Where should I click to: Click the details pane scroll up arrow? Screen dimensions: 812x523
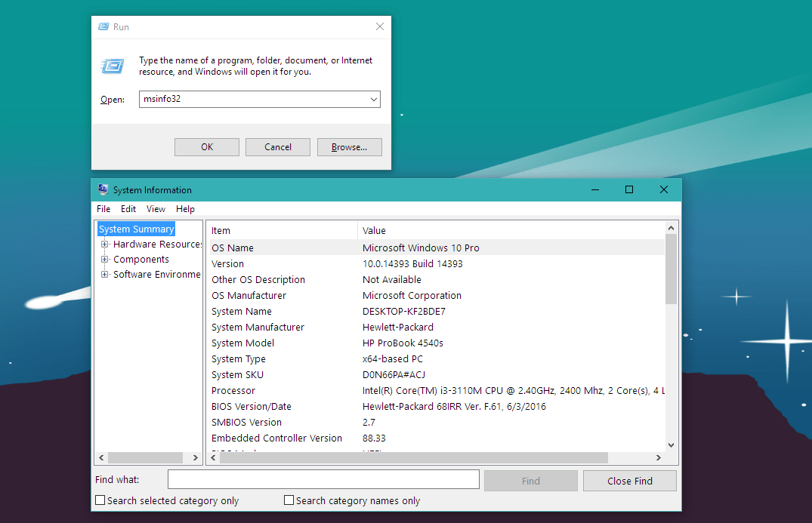click(672, 228)
